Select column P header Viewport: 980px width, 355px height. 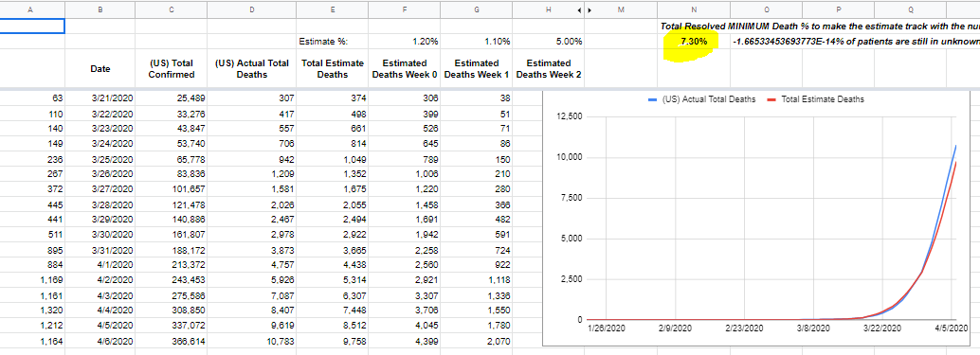click(x=838, y=9)
